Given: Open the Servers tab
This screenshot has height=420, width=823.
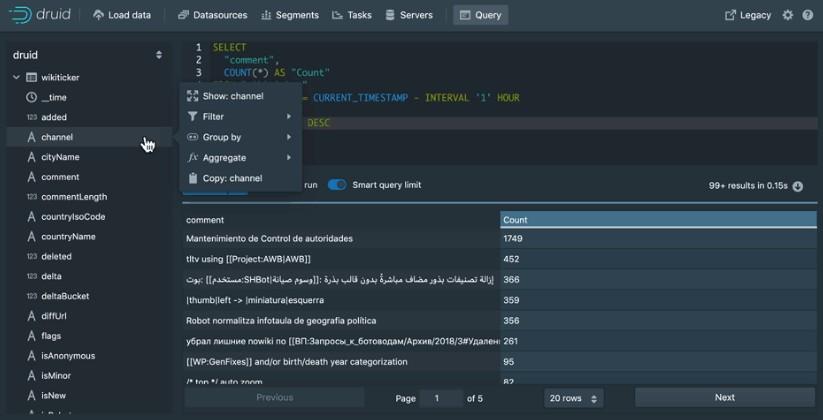Looking at the screenshot, I should coord(409,15).
